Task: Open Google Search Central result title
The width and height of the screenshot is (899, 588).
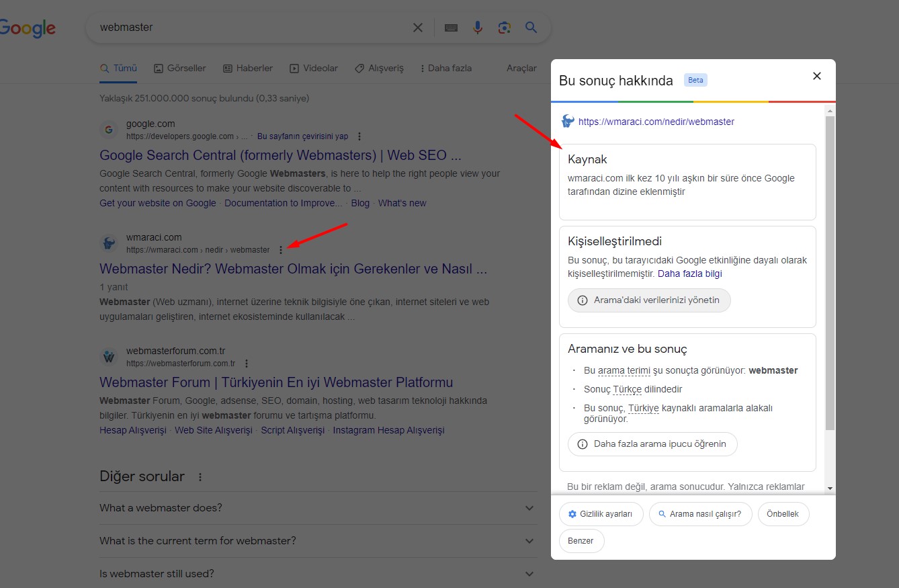Action: [x=280, y=155]
